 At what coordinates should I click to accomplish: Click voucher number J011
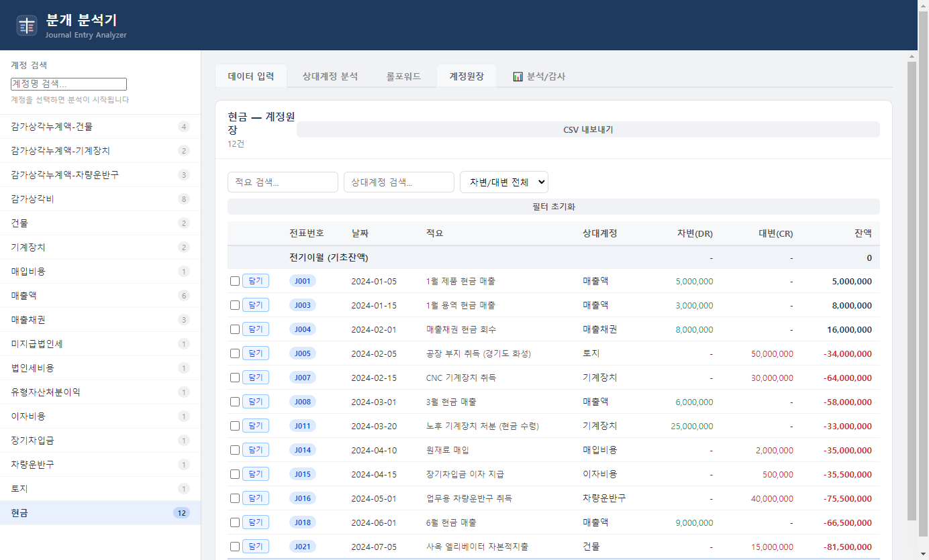click(x=303, y=426)
